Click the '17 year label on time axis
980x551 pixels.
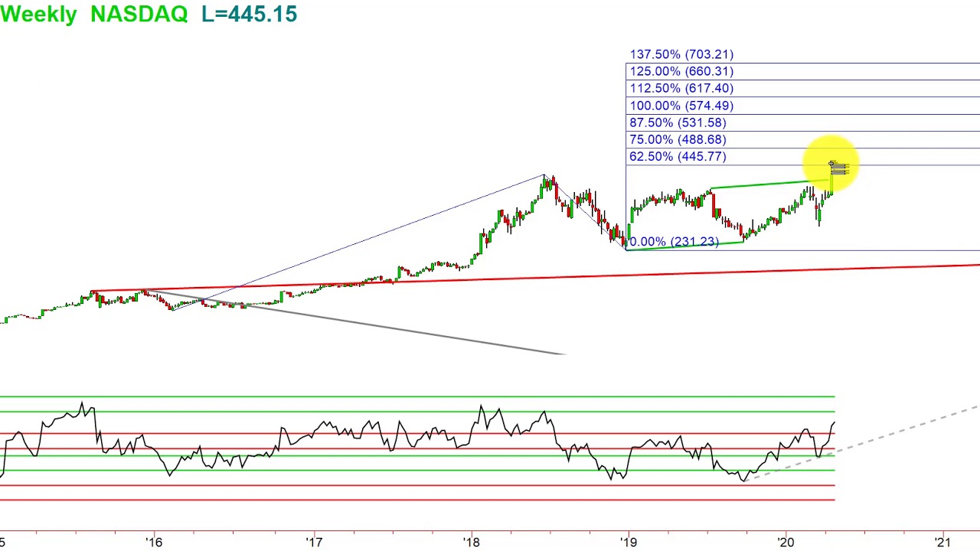[x=314, y=542]
